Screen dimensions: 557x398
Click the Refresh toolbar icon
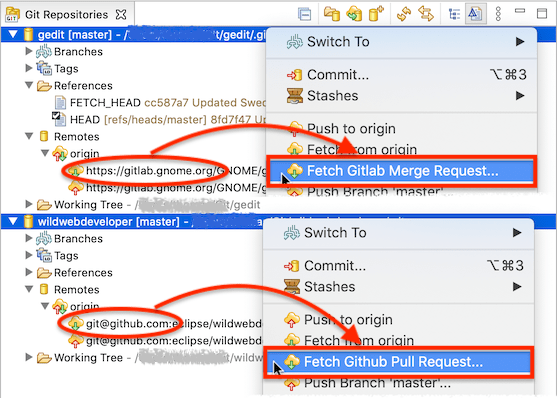(404, 14)
